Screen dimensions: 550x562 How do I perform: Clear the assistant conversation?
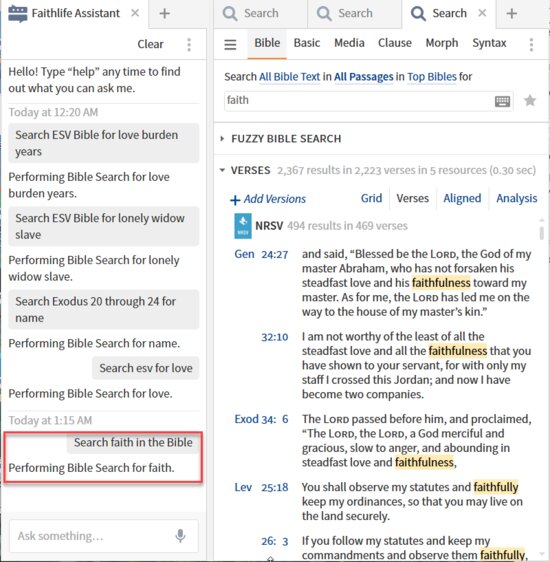150,44
